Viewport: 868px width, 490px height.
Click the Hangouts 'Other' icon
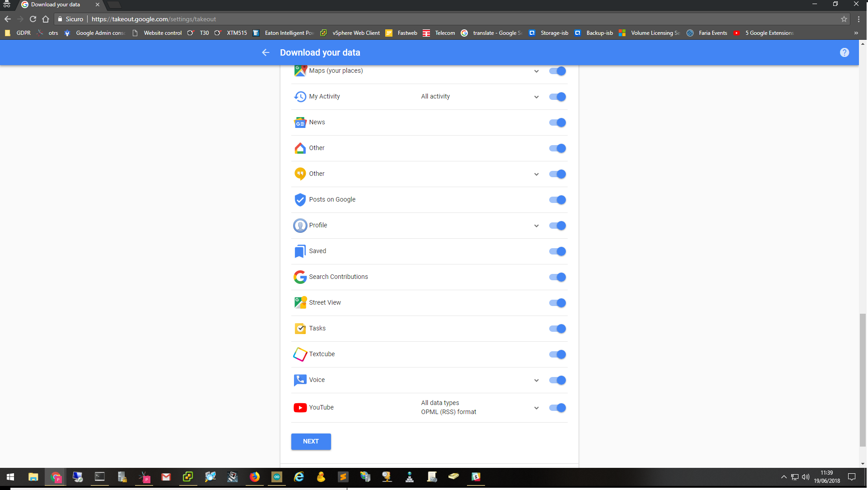click(x=300, y=174)
